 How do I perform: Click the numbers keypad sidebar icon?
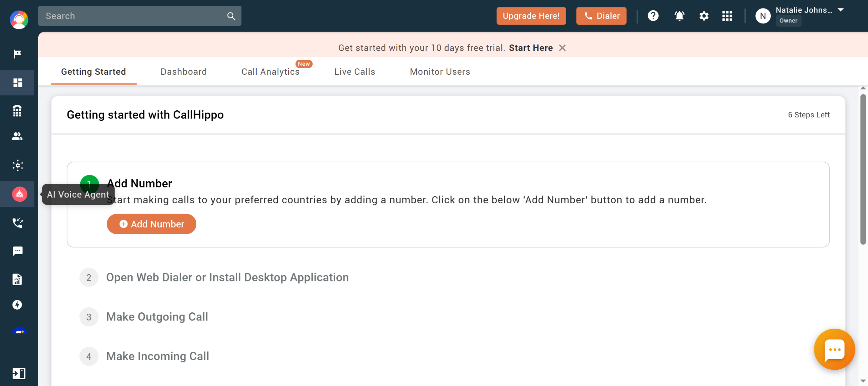[17, 111]
